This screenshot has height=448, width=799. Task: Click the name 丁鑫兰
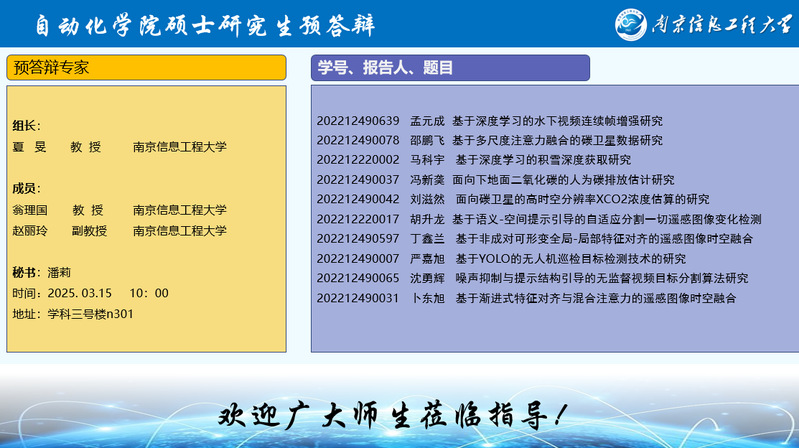427,239
